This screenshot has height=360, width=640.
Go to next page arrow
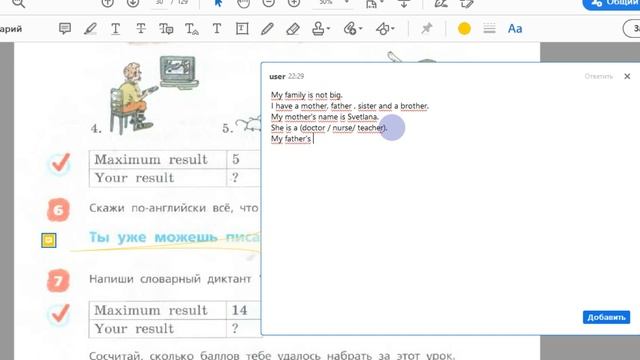click(x=133, y=2)
